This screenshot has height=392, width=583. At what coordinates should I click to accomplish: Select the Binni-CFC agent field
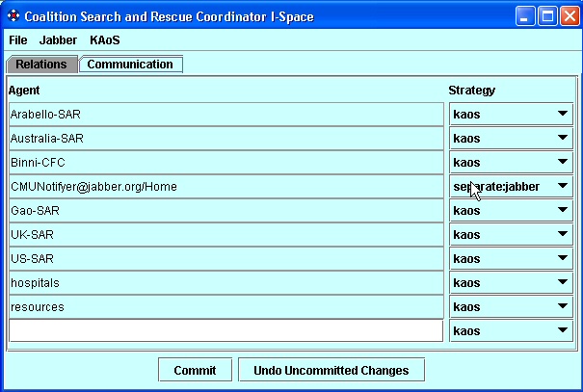(226, 163)
